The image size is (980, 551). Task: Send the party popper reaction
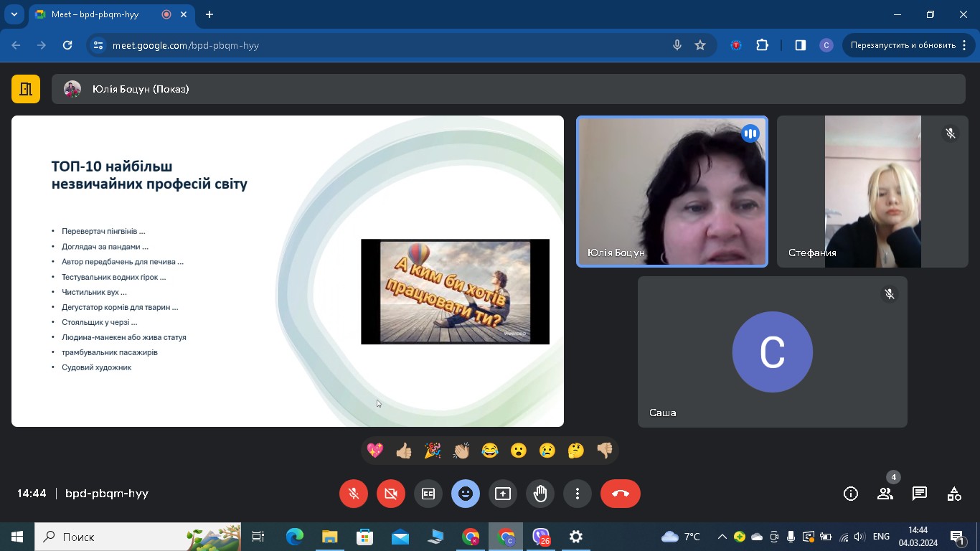click(433, 451)
